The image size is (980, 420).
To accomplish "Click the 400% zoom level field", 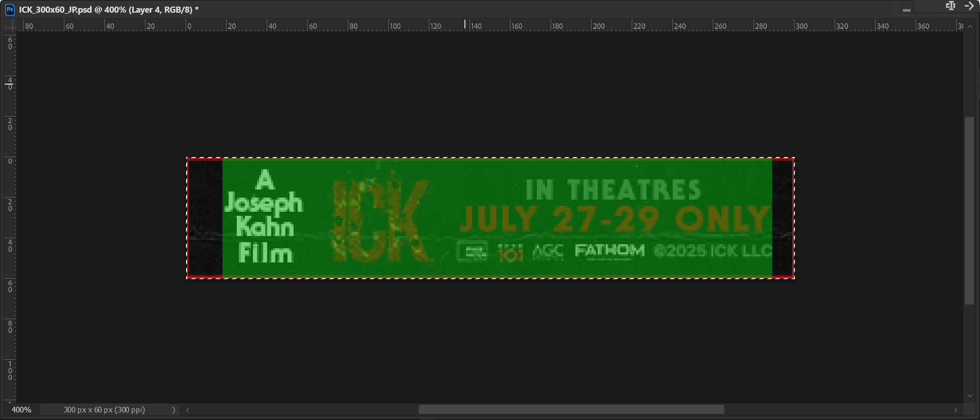I will pyautogui.click(x=22, y=409).
